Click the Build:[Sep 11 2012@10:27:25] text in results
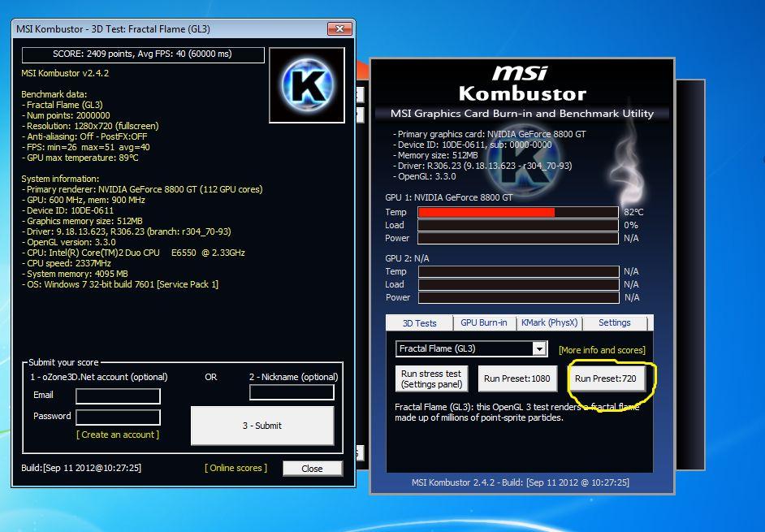765x532 pixels. tap(81, 468)
